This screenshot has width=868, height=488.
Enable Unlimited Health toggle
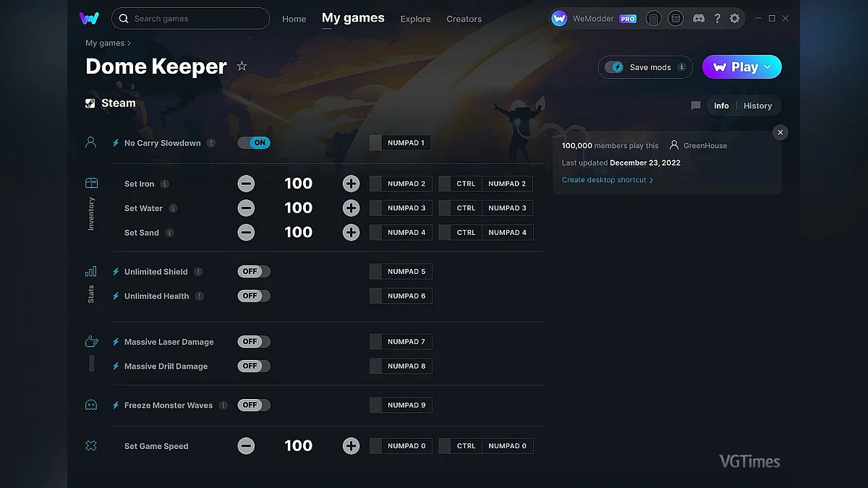coord(254,296)
